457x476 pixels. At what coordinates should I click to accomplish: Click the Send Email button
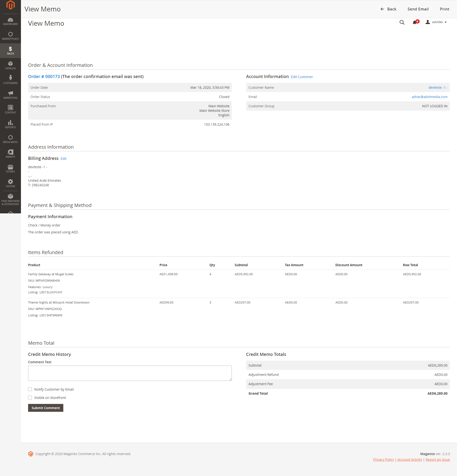click(x=418, y=9)
